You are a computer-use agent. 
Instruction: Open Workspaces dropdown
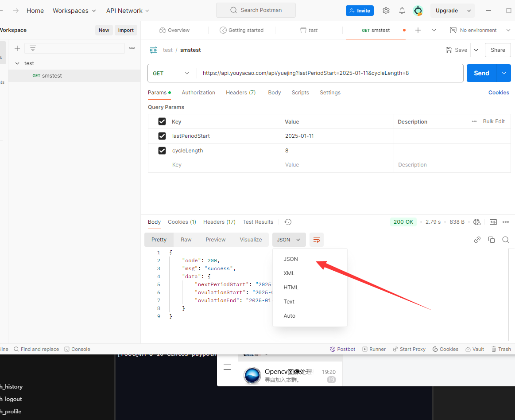click(x=74, y=11)
